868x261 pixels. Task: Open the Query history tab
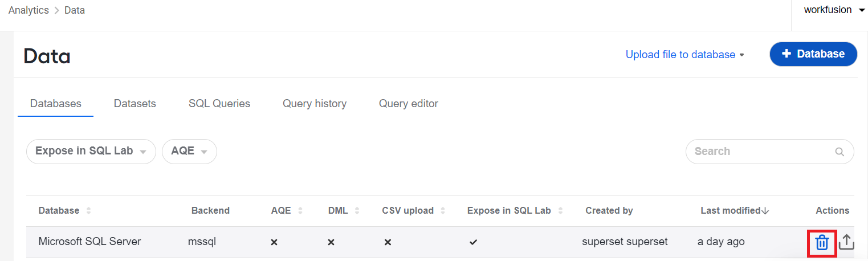tap(315, 104)
